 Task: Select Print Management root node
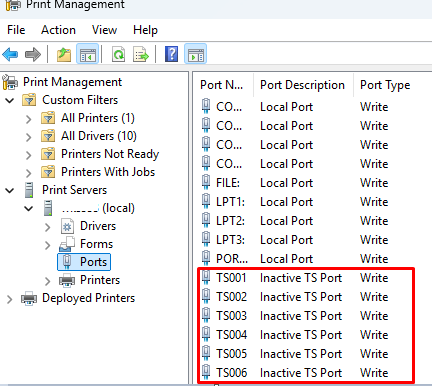pyautogui.click(x=72, y=82)
